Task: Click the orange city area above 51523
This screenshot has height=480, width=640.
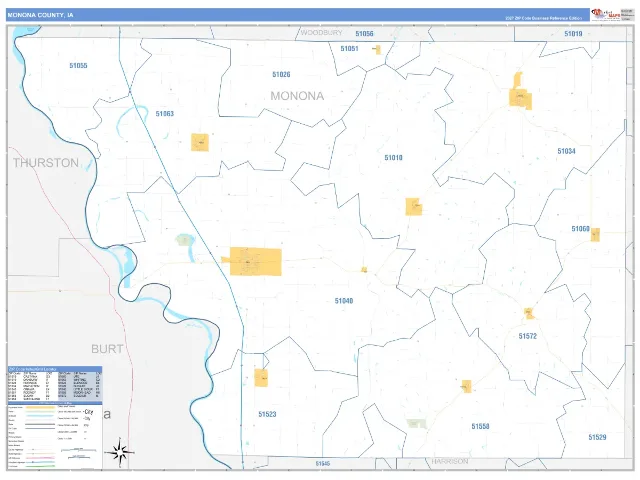Action: pos(261,378)
